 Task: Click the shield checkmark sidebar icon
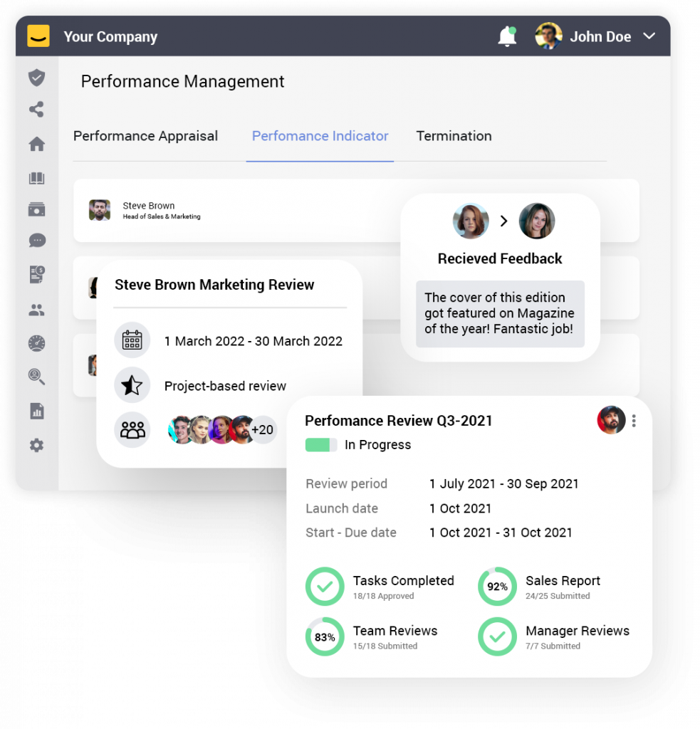pos(36,78)
